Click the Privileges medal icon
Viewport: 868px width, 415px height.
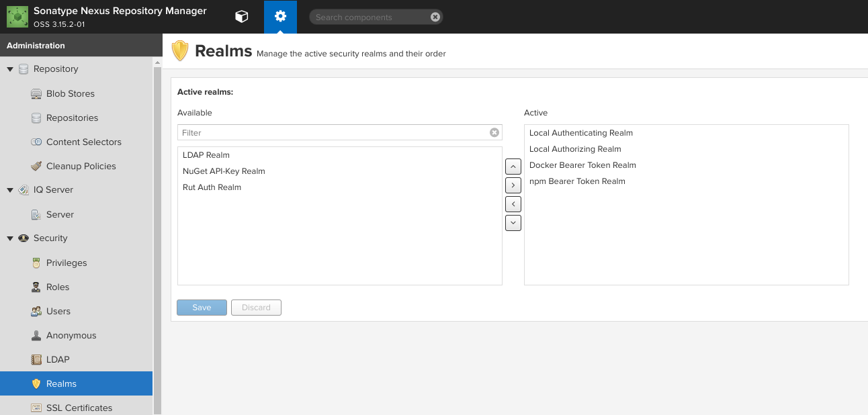36,263
